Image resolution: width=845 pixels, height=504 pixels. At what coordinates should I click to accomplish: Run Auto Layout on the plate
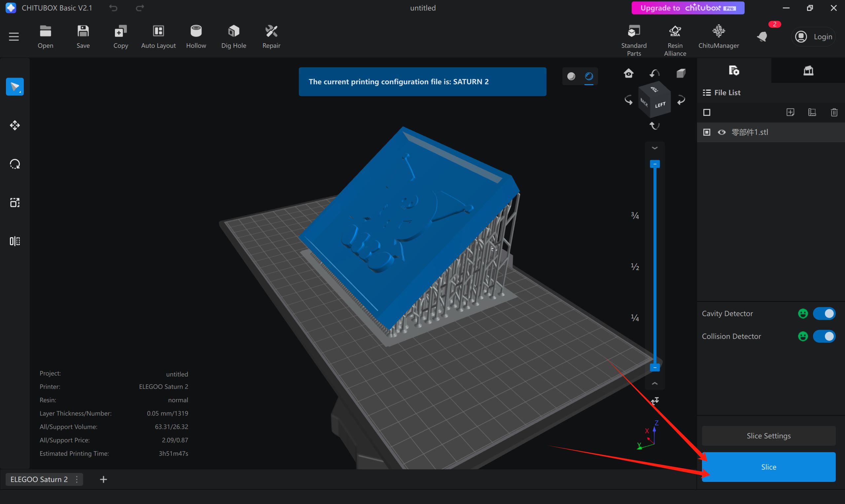[x=158, y=37]
